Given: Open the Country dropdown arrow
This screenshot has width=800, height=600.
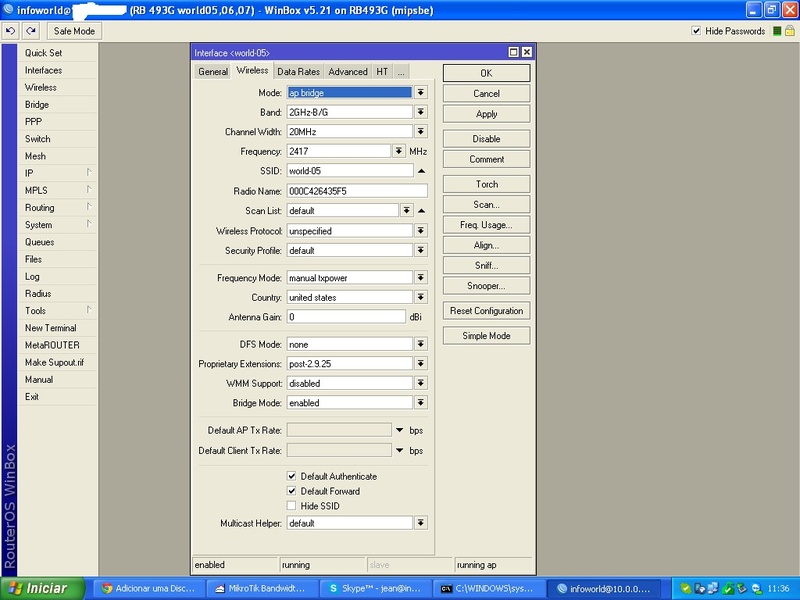Looking at the screenshot, I should (x=420, y=297).
